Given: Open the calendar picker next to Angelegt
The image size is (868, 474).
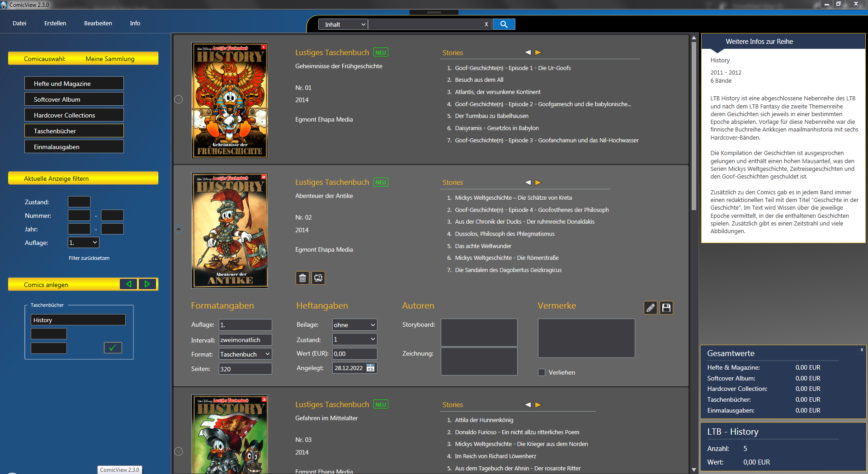Looking at the screenshot, I should [x=370, y=368].
